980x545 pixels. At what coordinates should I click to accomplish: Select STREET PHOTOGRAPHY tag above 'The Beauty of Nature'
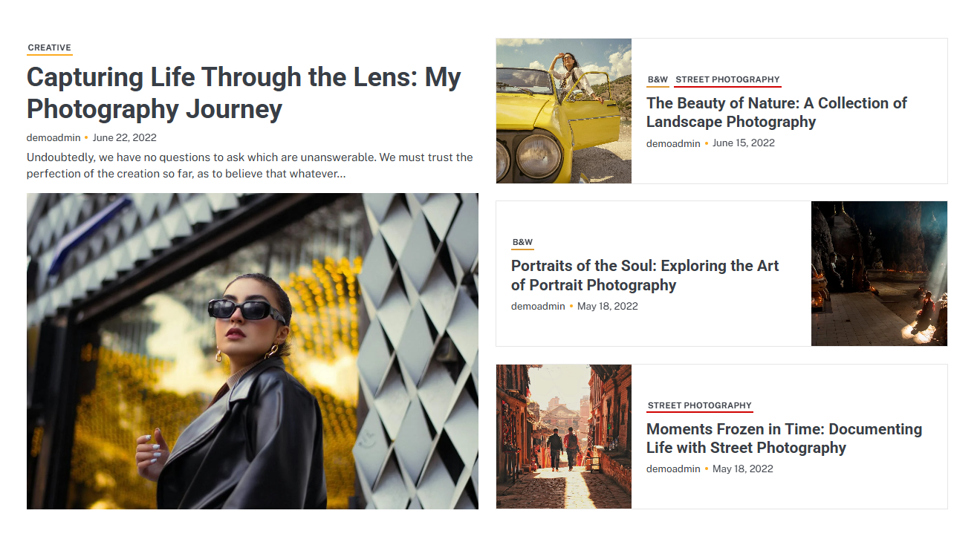pyautogui.click(x=727, y=79)
